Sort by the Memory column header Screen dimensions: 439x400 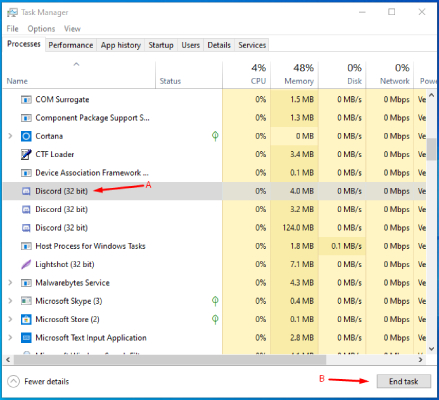coord(294,75)
